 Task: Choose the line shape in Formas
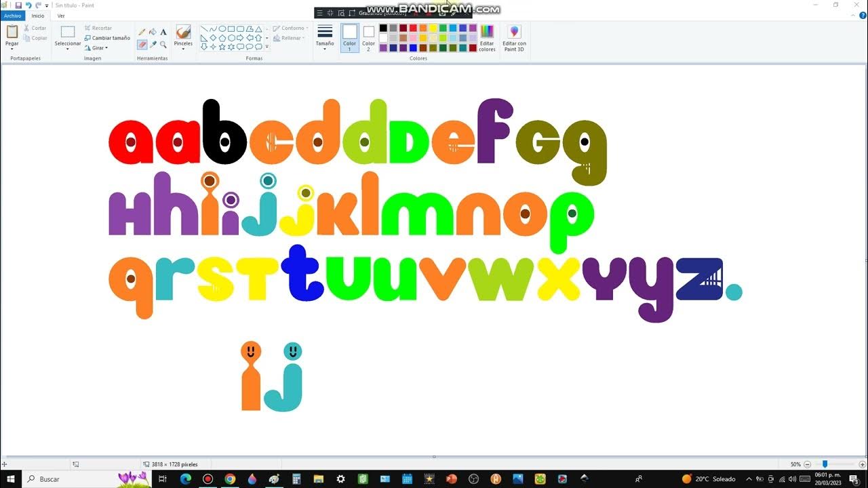(x=204, y=29)
